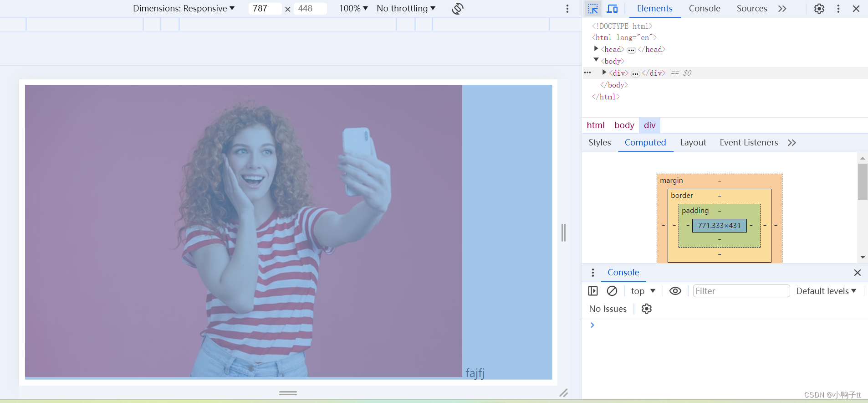Toggle the inspect element picker icon
This screenshot has height=403, width=868.
click(592, 9)
